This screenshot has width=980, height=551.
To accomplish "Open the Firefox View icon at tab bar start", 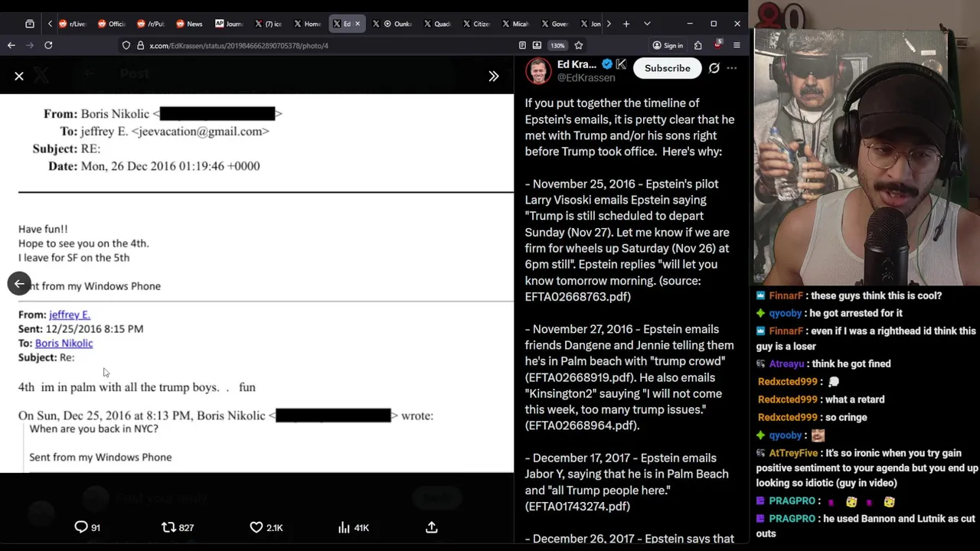I will (x=30, y=24).
